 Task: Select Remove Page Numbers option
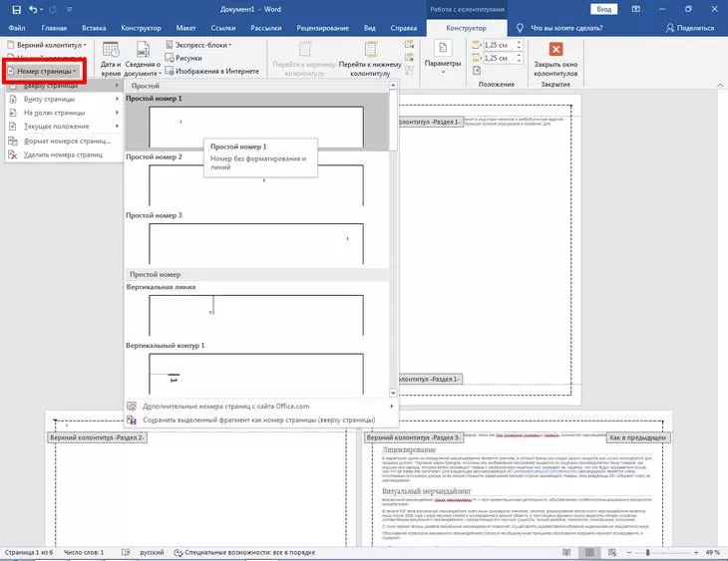[63, 154]
